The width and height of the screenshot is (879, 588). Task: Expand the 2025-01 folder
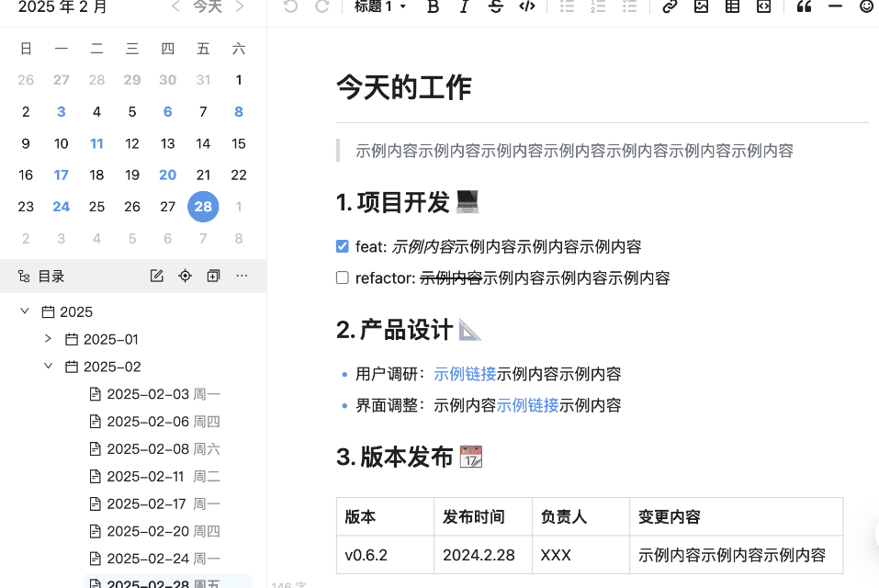[x=48, y=339]
